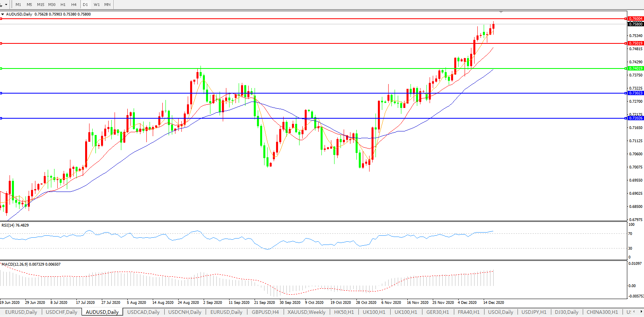Viewport: 644px width, 317px height.
Task: Open the XAUUSD,Weekly chart tab
Action: pos(306,312)
